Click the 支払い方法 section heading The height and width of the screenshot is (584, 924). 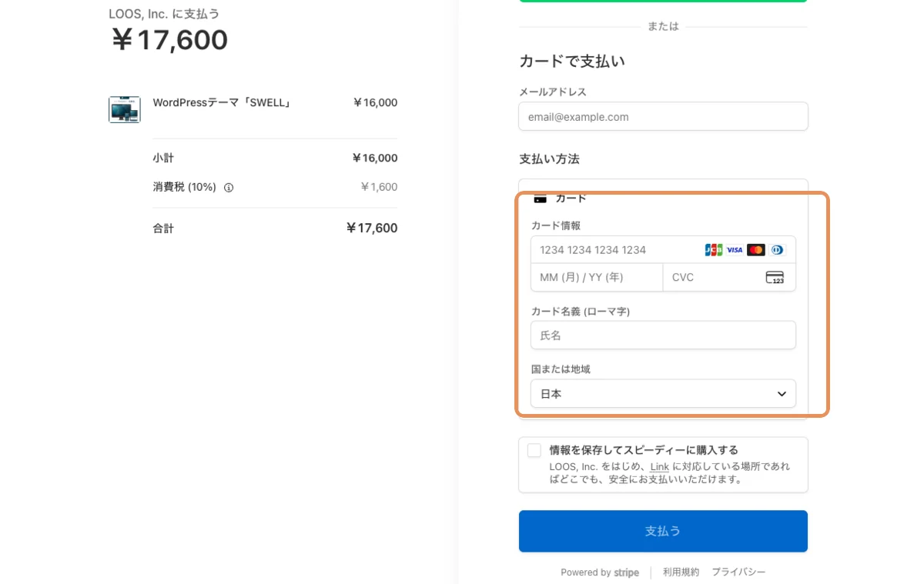click(549, 159)
